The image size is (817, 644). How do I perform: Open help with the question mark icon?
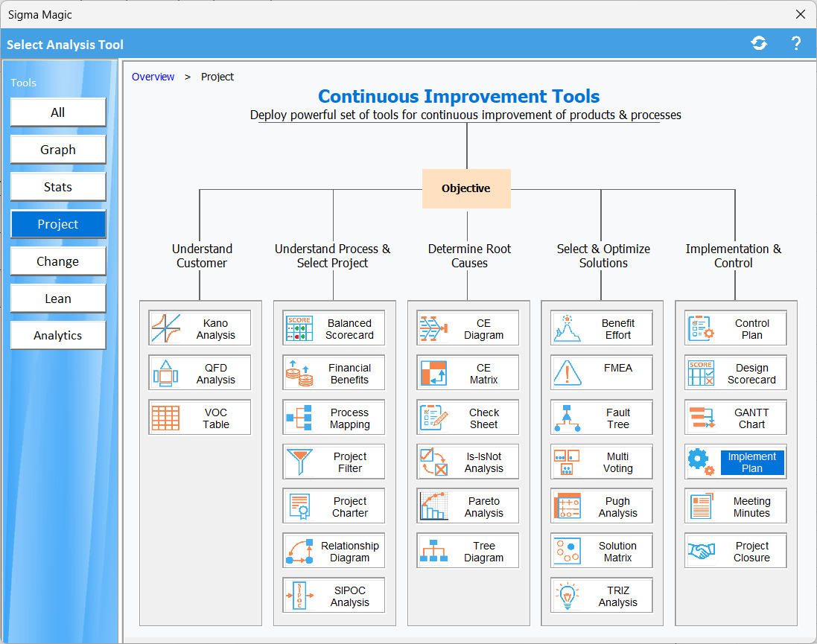795,43
